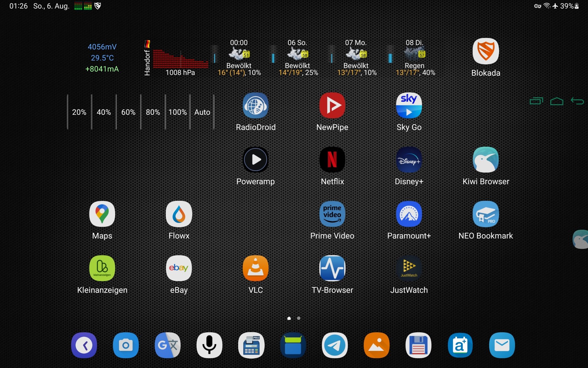Launch Telegram from dock
Viewport: 588px width, 368px height.
click(x=335, y=345)
